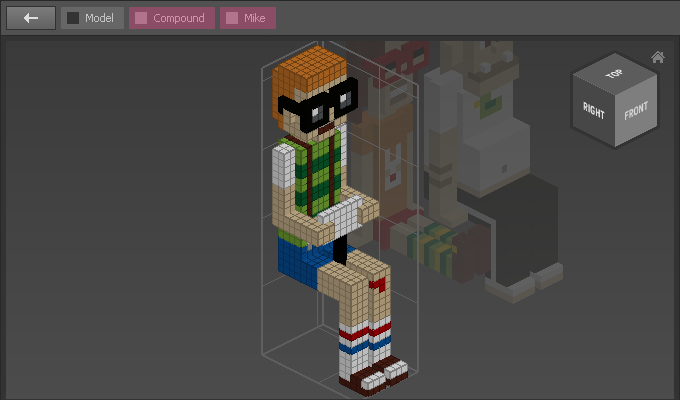This screenshot has width=680, height=400.
Task: Select the Mike breadcrumb label
Action: (x=254, y=18)
